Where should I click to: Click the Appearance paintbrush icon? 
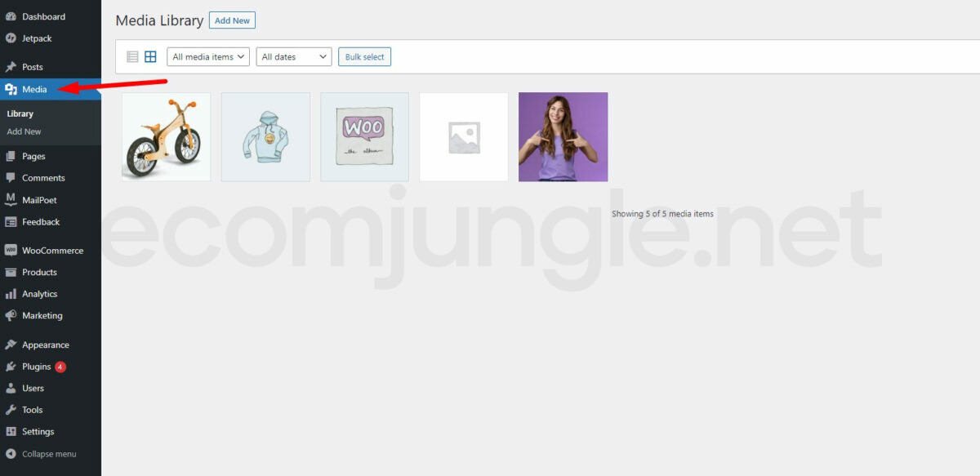pyautogui.click(x=11, y=345)
